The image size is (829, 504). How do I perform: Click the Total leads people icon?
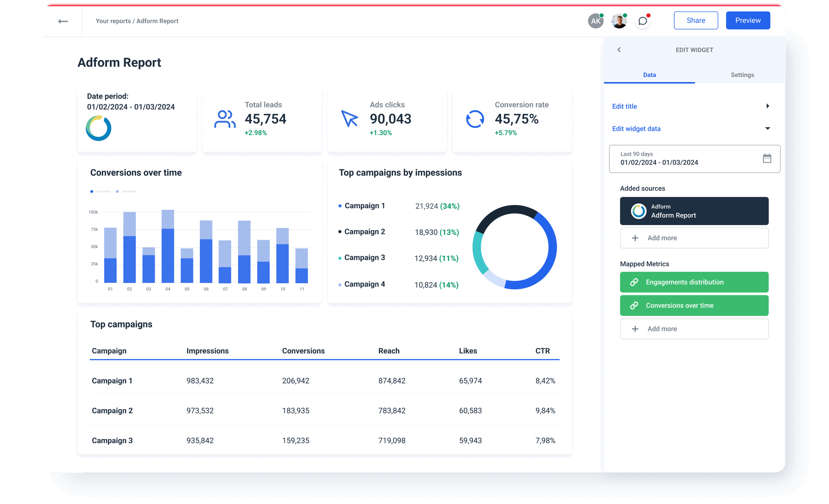(x=224, y=119)
